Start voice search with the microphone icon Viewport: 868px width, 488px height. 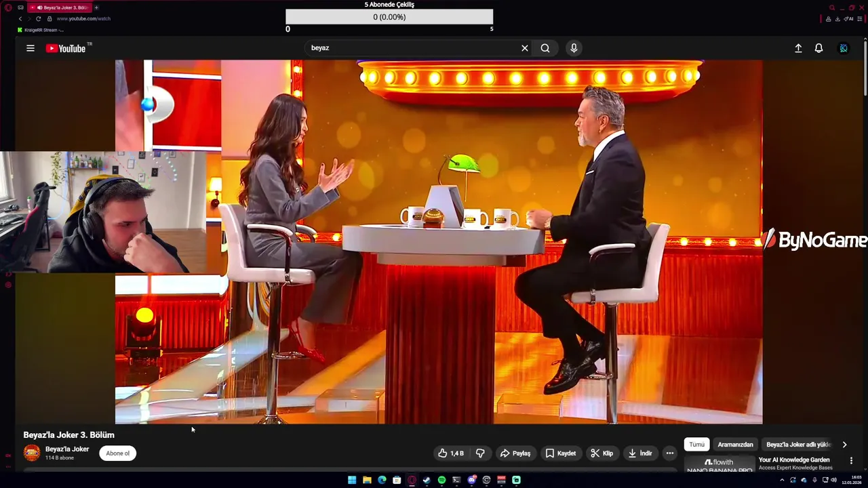574,48
